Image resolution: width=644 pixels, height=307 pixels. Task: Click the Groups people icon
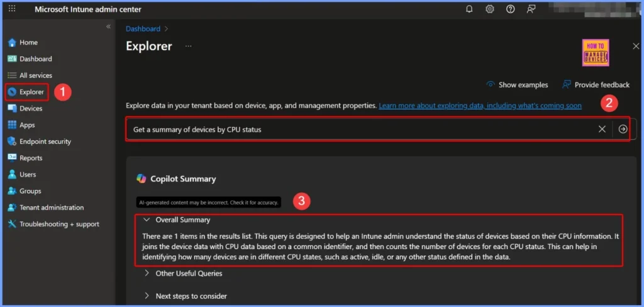pyautogui.click(x=12, y=191)
